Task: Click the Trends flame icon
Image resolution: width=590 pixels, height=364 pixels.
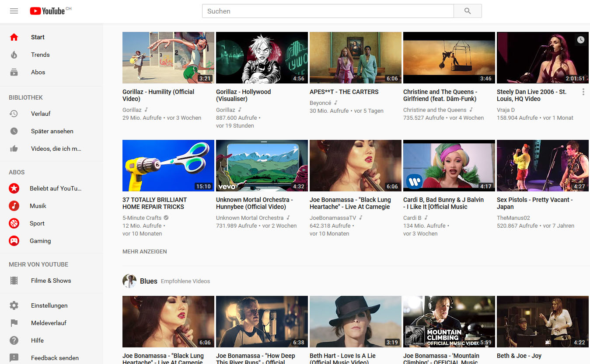Action: pos(14,55)
